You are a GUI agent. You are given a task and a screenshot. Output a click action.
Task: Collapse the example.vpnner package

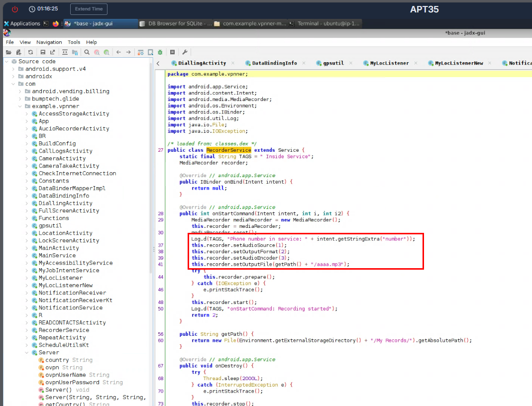pyautogui.click(x=20, y=106)
